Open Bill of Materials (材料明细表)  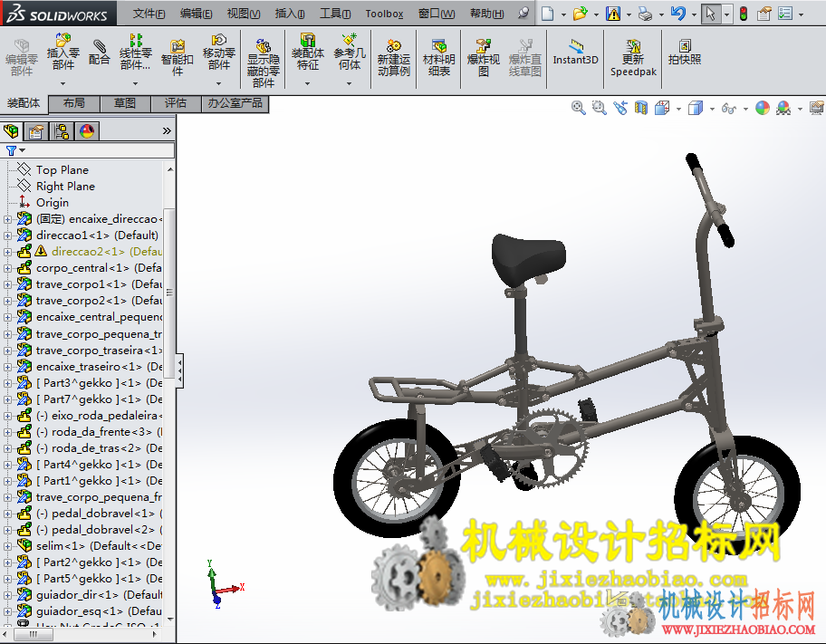point(438,58)
